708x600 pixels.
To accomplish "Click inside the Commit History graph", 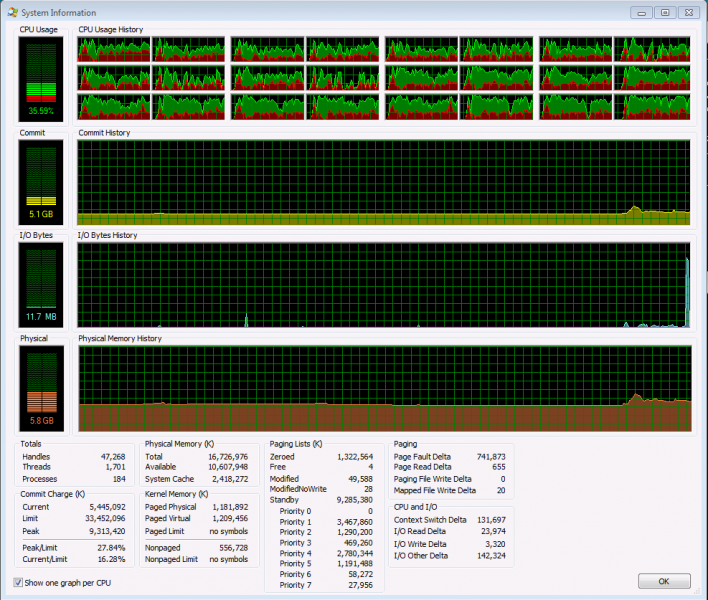I will click(x=383, y=182).
